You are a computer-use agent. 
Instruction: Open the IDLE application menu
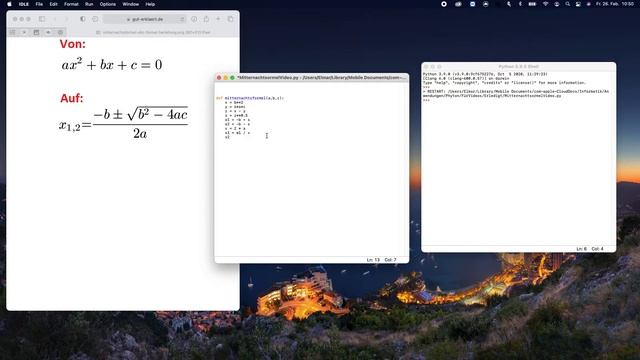24,4
